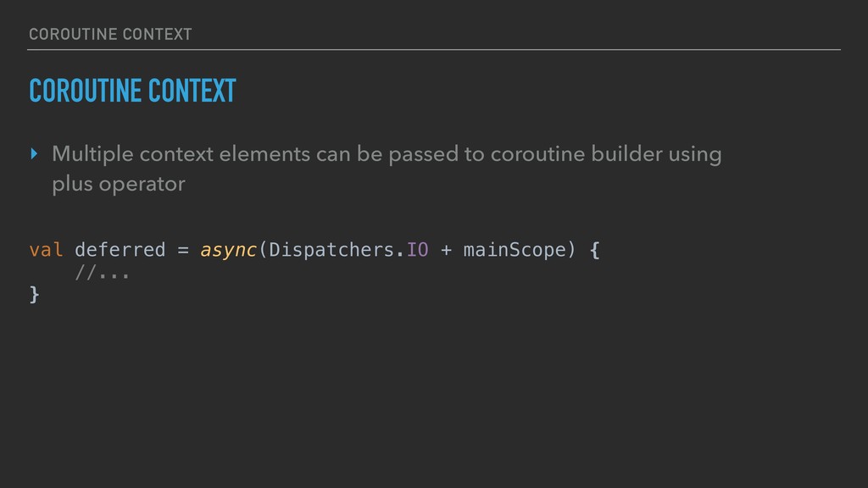Click the small gray 'COROUTINE CONTEXT' header label

(x=110, y=34)
